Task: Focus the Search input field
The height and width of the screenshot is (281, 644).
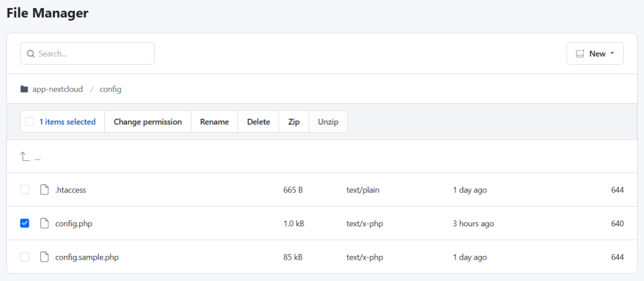Action: pos(93,54)
